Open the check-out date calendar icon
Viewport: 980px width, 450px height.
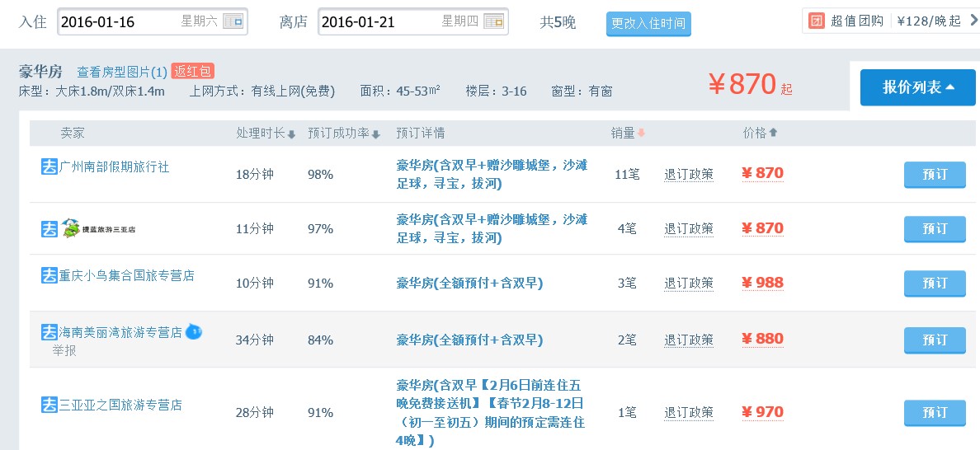(493, 21)
